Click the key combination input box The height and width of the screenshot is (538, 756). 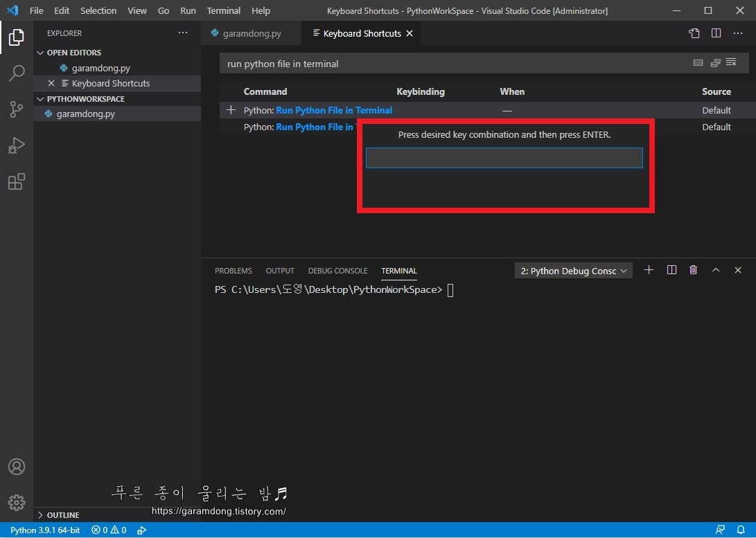click(x=504, y=158)
